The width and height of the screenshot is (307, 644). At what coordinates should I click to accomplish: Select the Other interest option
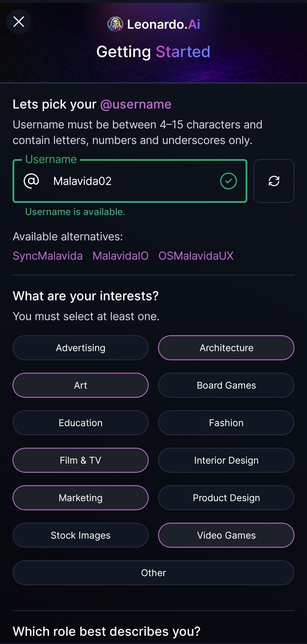(153, 573)
